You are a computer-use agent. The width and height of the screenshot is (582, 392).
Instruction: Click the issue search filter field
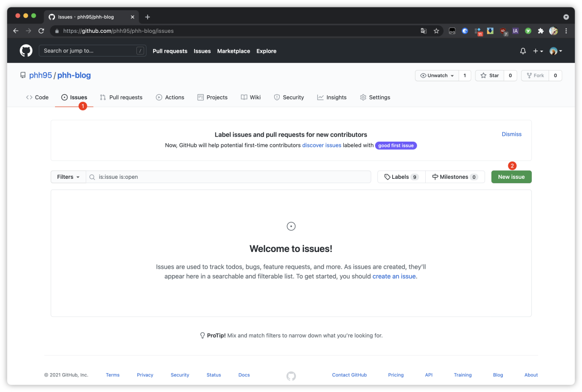[226, 177]
